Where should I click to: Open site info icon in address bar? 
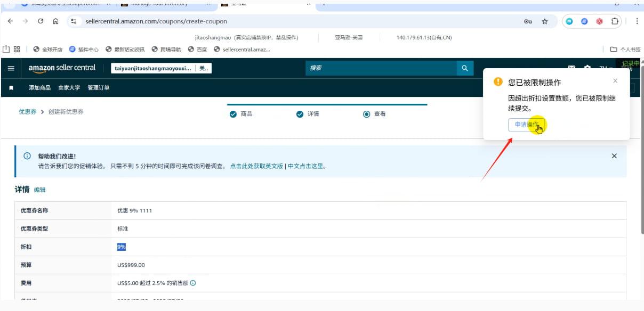(x=74, y=21)
